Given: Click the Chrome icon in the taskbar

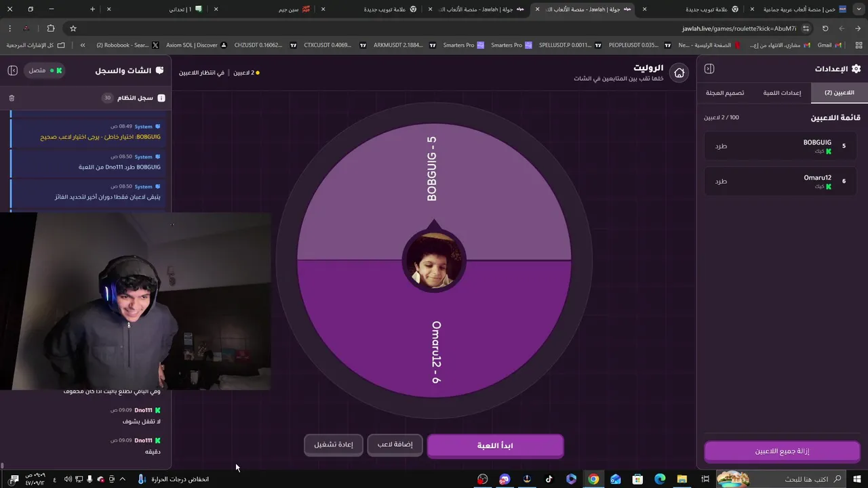Looking at the screenshot, I should 593,479.
